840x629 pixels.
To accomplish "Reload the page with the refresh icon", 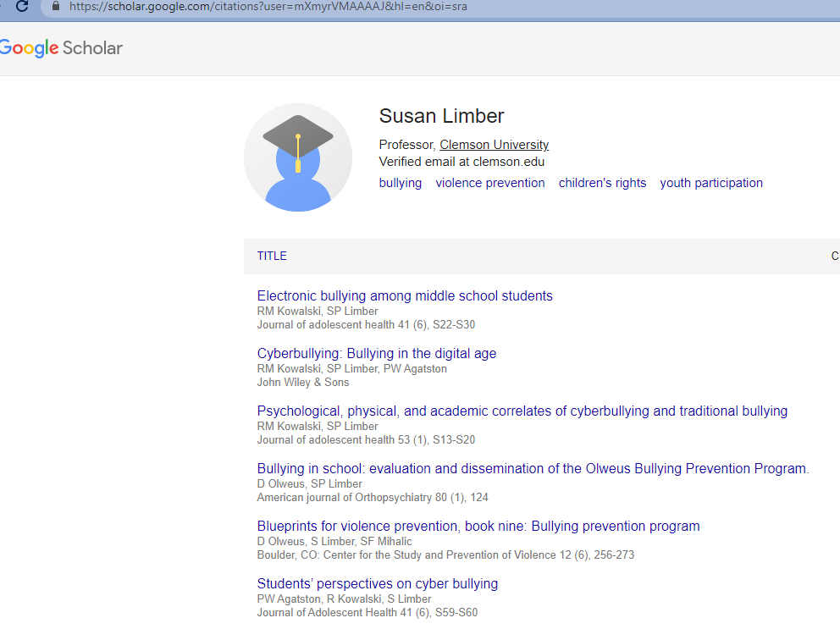I will (22, 7).
